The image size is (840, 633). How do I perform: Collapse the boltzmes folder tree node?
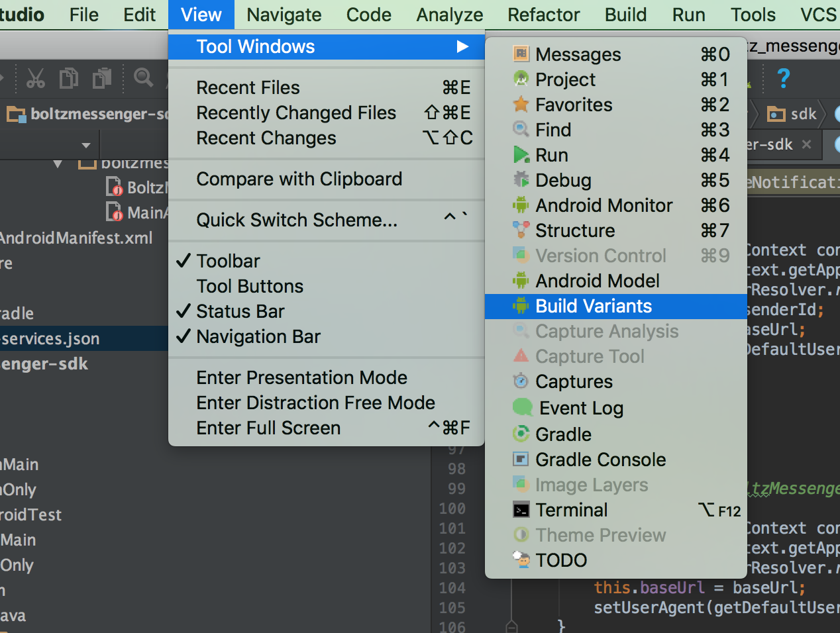(58, 164)
